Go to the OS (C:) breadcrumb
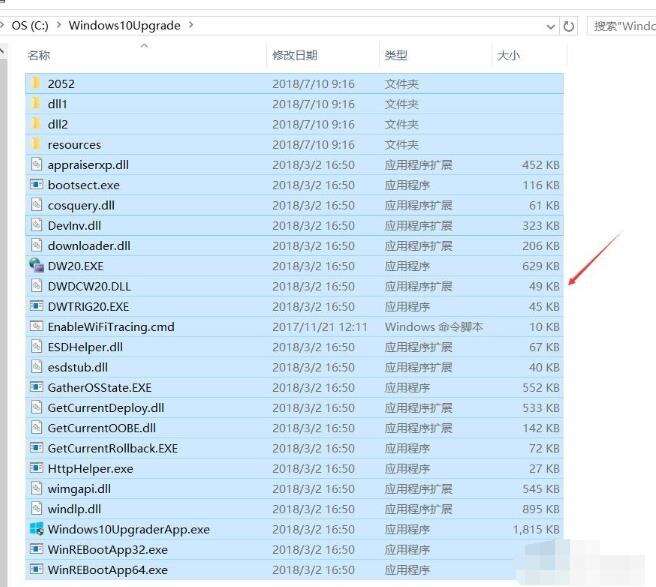This screenshot has width=656, height=587. click(30, 26)
